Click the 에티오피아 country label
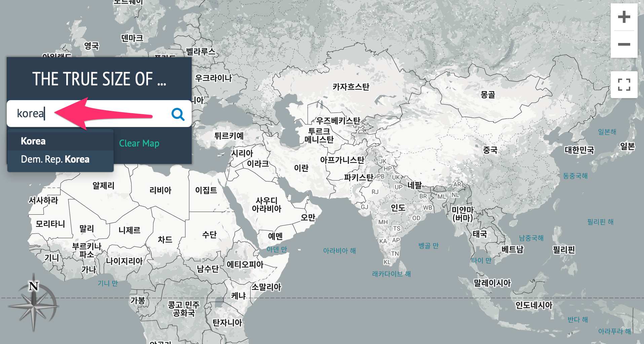 pos(245,264)
